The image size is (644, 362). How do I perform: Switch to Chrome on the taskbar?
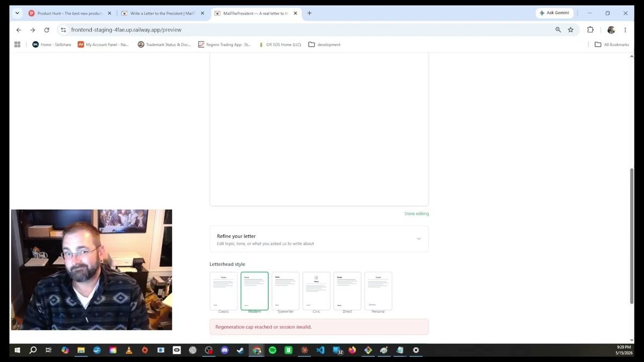257,350
